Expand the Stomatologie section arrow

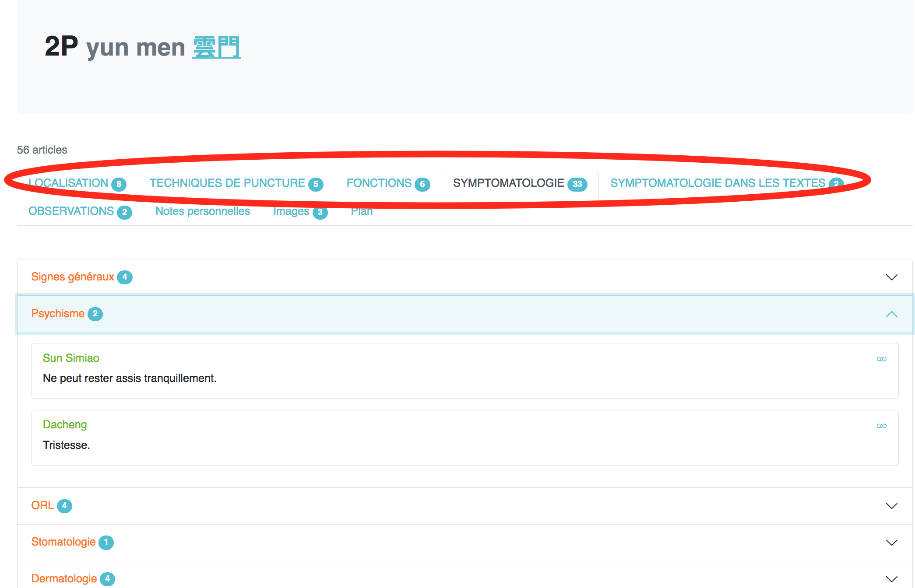pyautogui.click(x=891, y=542)
